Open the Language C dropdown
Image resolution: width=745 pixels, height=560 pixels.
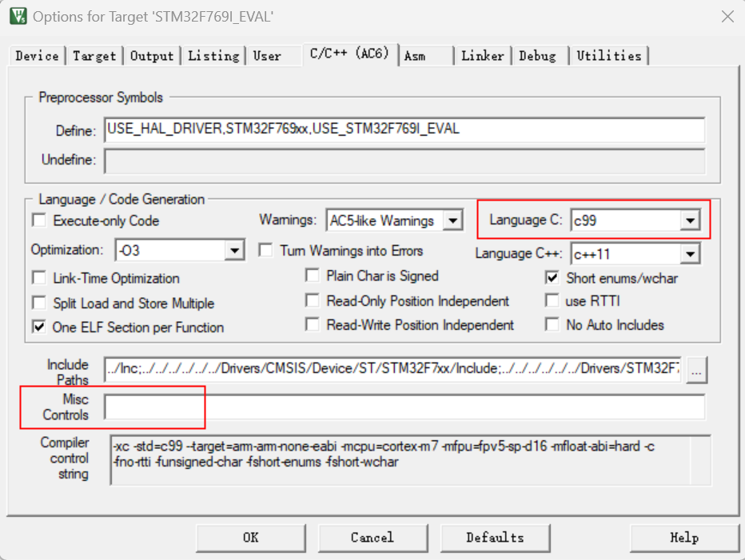pyautogui.click(x=690, y=221)
